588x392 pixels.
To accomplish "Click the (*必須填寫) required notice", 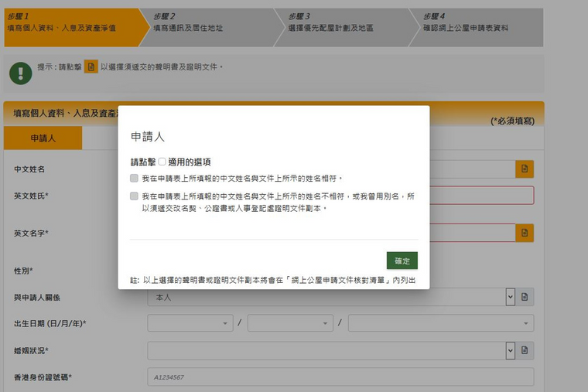I will click(x=512, y=121).
